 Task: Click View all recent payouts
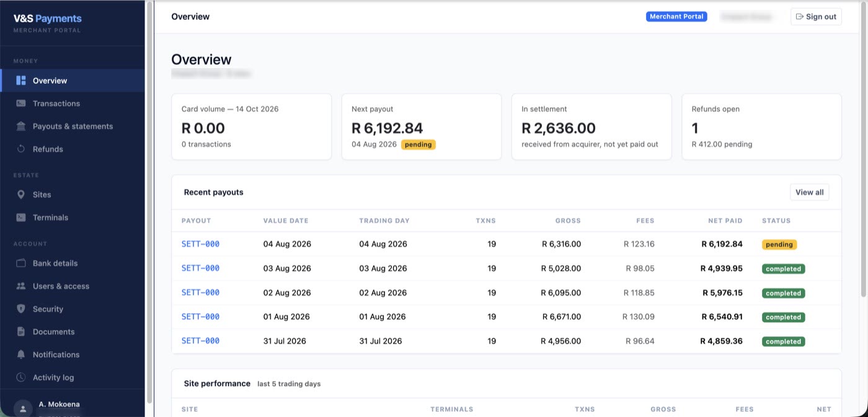[x=809, y=192]
